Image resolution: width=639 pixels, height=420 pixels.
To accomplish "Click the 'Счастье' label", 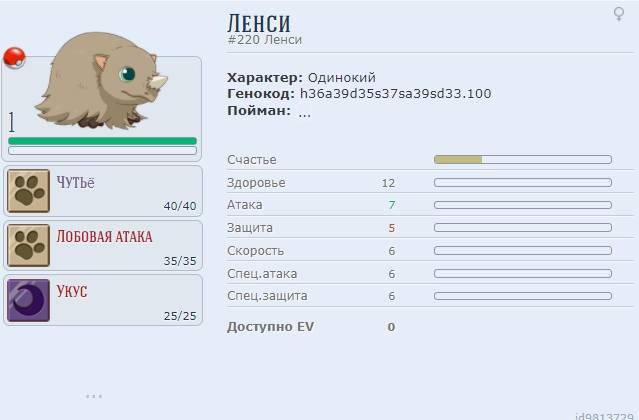I will (252, 160).
